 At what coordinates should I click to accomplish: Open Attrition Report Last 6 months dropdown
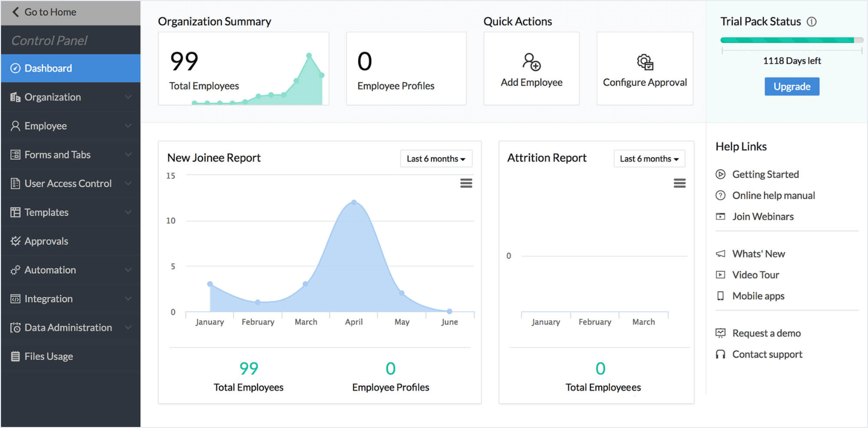(648, 159)
